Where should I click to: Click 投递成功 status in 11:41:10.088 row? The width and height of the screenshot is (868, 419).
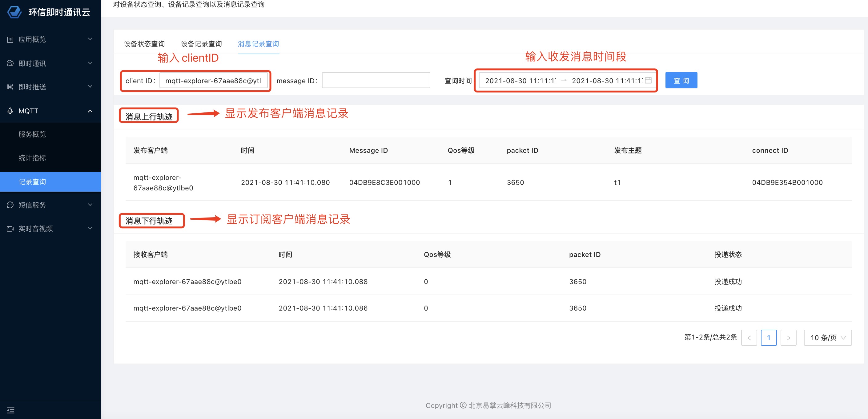[728, 282]
